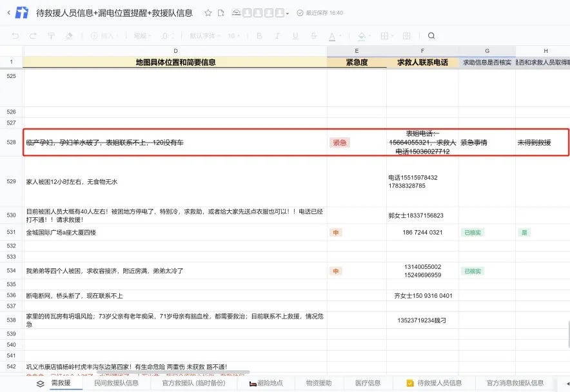Click the Tencent Docs logo icon
Viewport: 570px width, 392px height.
(22, 13)
